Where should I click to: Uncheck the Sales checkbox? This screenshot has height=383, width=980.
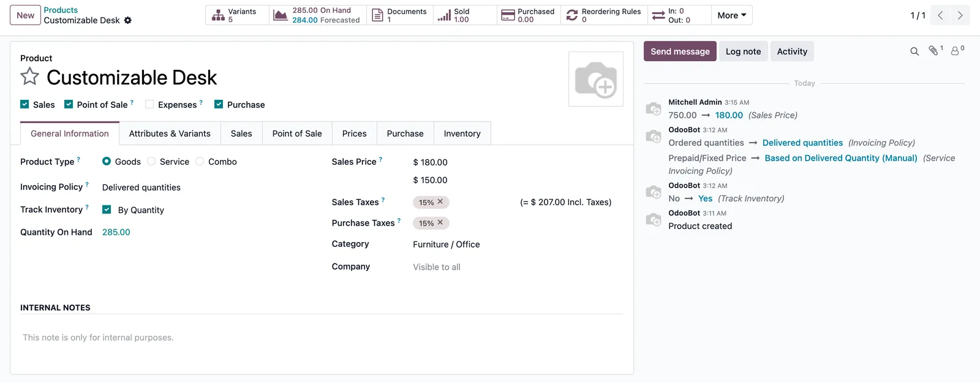(x=24, y=104)
